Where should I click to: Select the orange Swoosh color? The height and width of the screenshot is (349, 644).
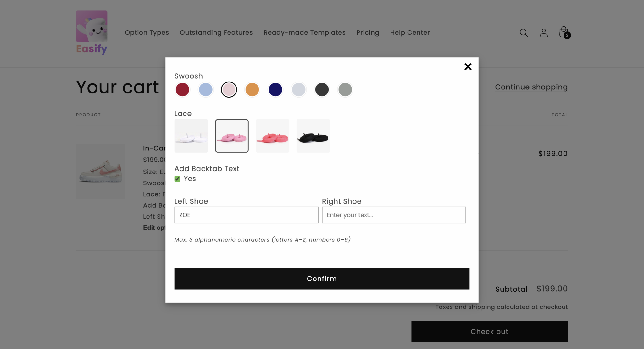tap(252, 89)
